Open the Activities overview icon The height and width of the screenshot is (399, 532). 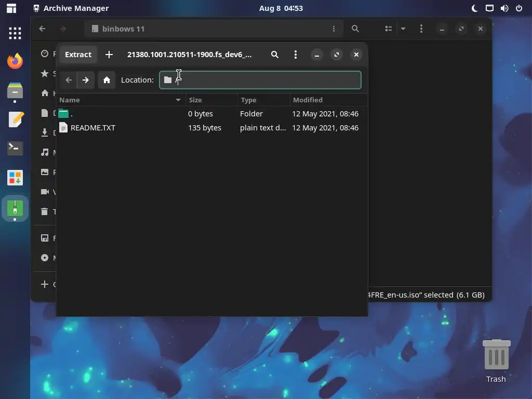[11, 8]
